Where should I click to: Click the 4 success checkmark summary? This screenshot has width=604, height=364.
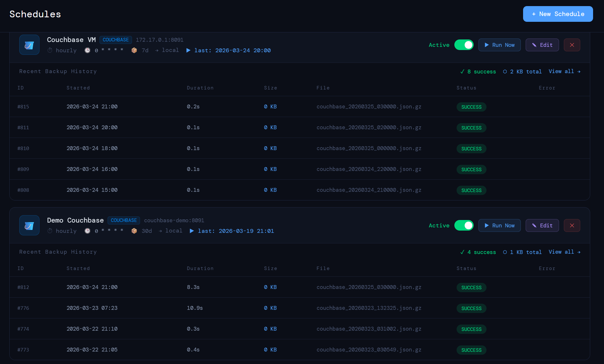point(478,252)
